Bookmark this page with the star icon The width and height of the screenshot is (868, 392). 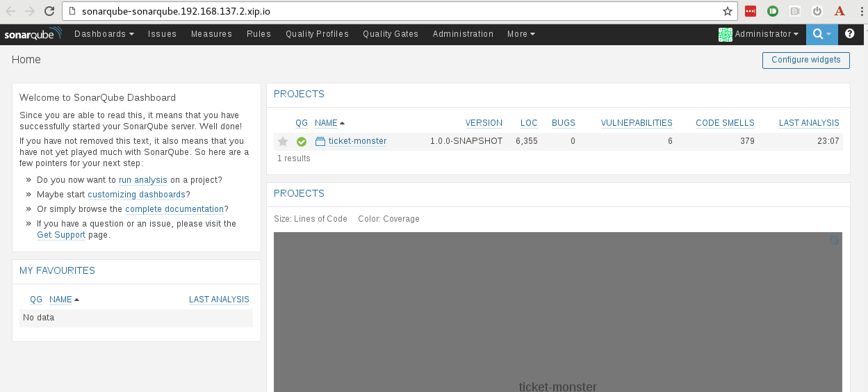coord(728,11)
